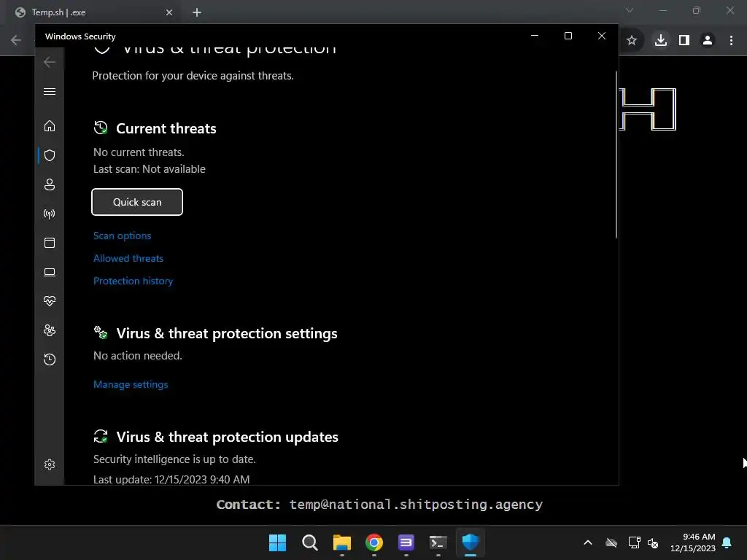Screen dimensions: 747x560
Task: Open Chrome profile icon
Action: [x=708, y=41]
